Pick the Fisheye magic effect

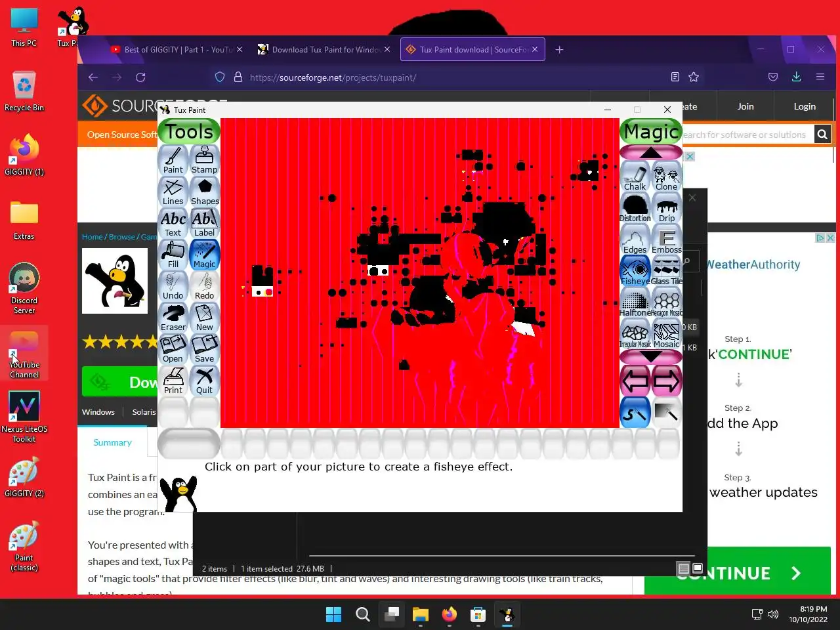635,271
